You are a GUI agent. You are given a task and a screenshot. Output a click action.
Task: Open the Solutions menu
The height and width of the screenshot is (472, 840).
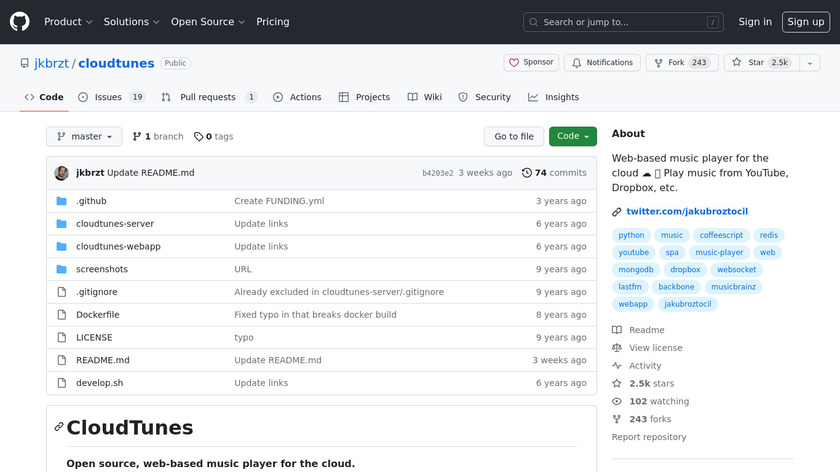131,22
